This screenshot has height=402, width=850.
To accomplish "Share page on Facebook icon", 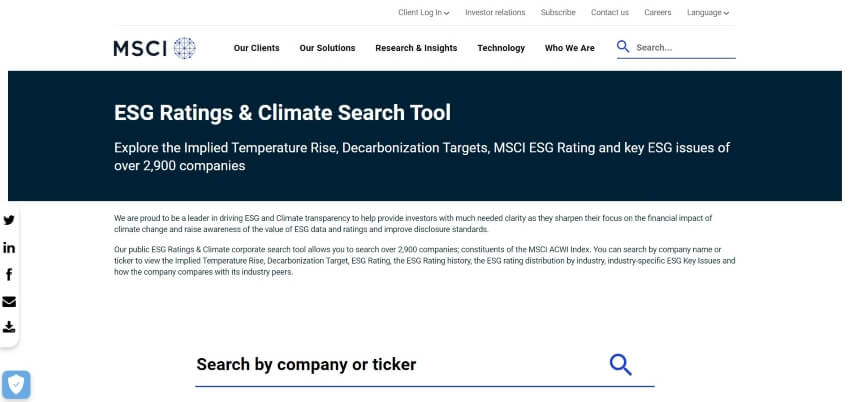I will click(9, 274).
